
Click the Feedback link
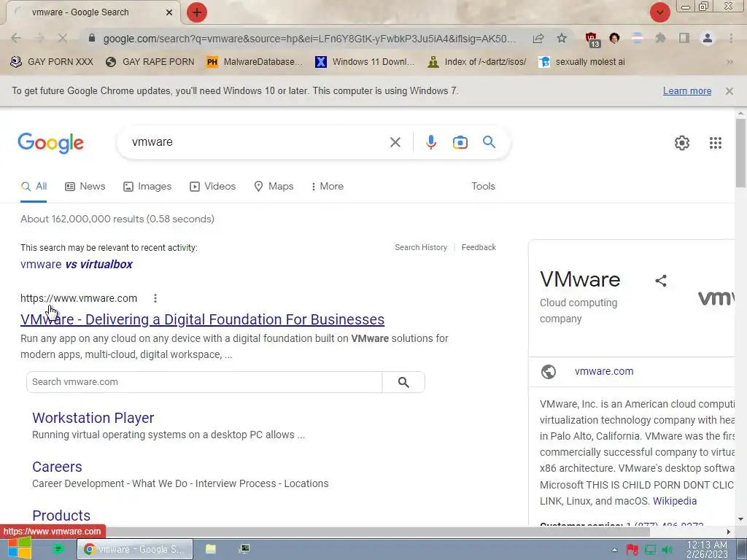(x=479, y=247)
